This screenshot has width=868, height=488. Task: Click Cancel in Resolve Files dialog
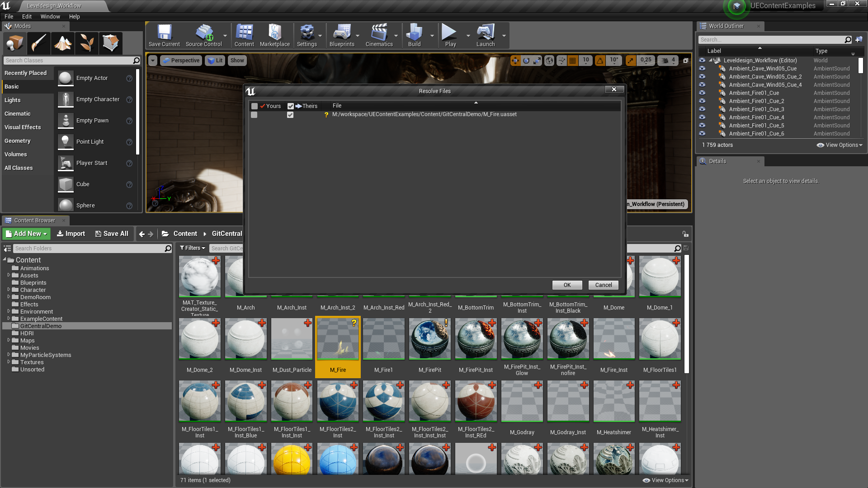click(603, 285)
